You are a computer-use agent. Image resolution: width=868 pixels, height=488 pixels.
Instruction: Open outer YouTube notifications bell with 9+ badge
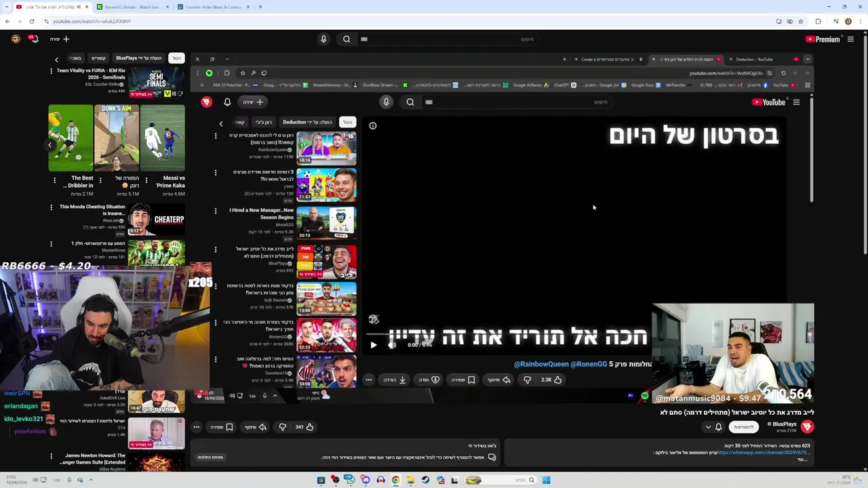(x=33, y=39)
